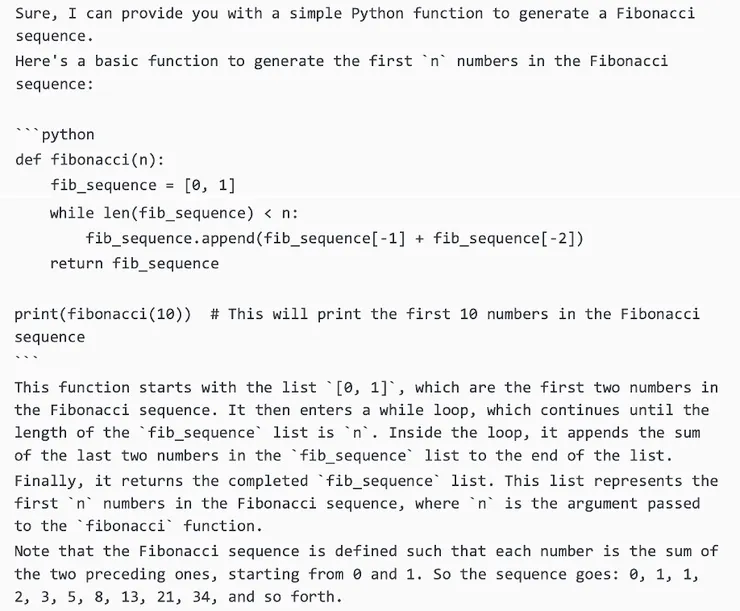Image resolution: width=740 pixels, height=611 pixels.
Task: Click the word 'Finally,' in the explanation
Action: pos(50,481)
